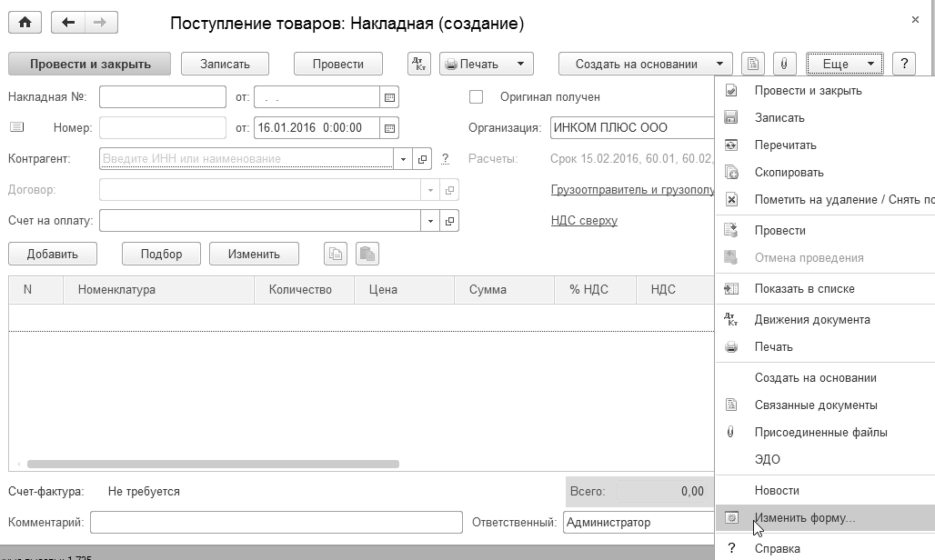Viewport: 935px width, 560px height.
Task: Open the Печать dropdown button
Action: pyautogui.click(x=486, y=64)
